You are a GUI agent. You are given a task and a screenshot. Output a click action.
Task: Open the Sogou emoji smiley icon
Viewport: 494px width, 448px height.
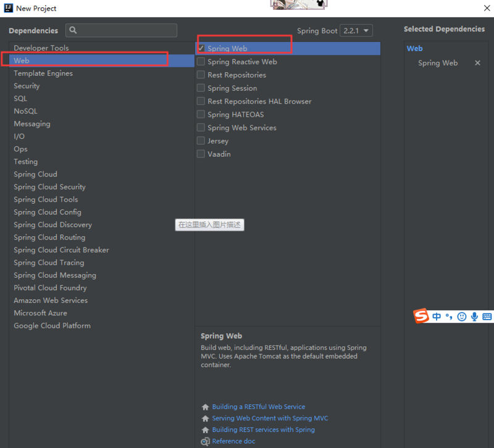(x=462, y=317)
